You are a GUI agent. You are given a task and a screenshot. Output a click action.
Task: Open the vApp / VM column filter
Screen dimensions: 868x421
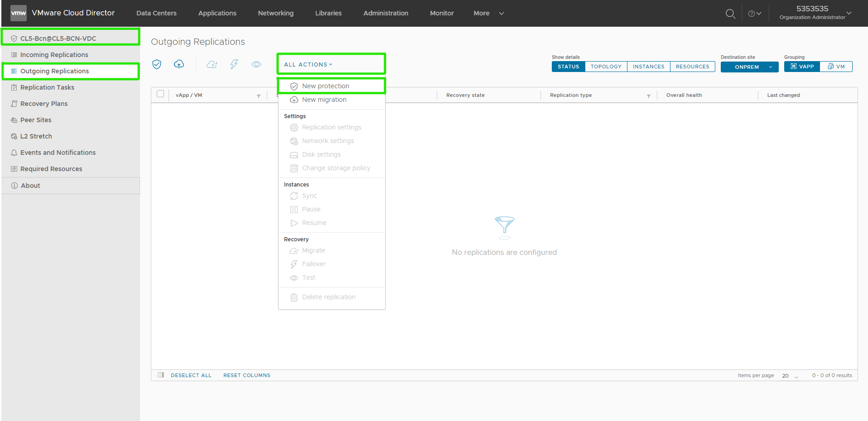tap(259, 96)
